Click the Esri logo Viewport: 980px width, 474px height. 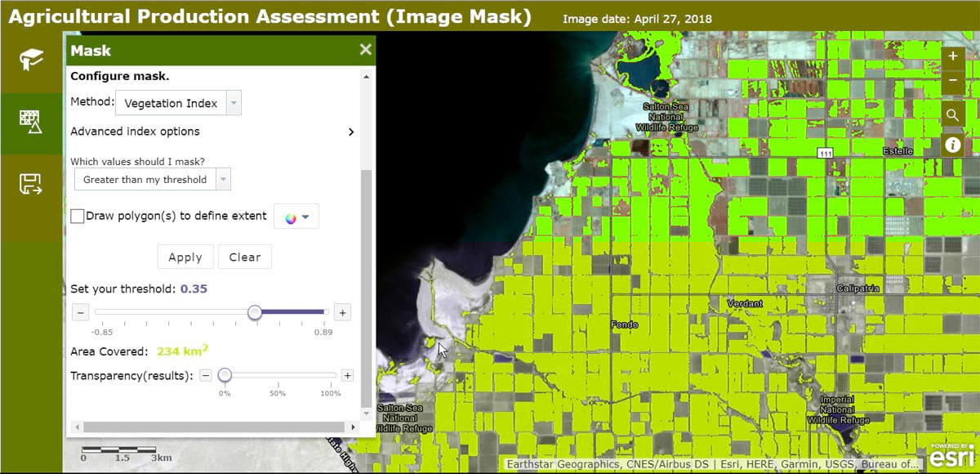(951, 454)
